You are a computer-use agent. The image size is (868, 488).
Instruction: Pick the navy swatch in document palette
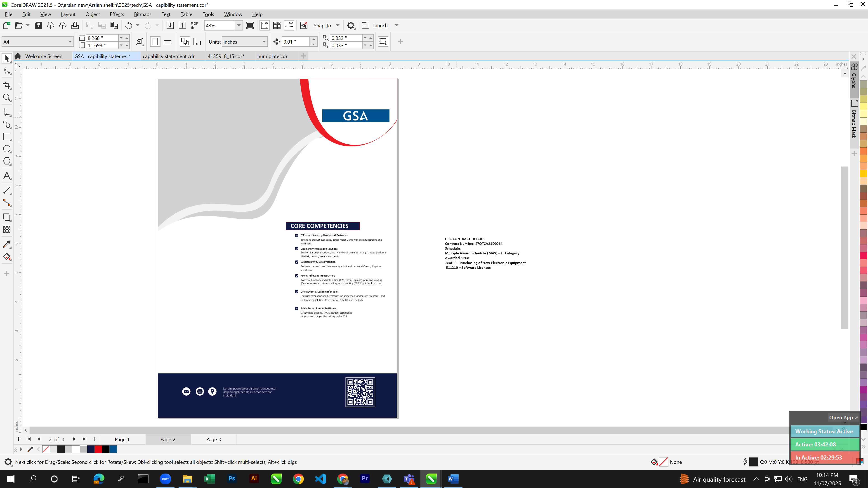click(91, 449)
